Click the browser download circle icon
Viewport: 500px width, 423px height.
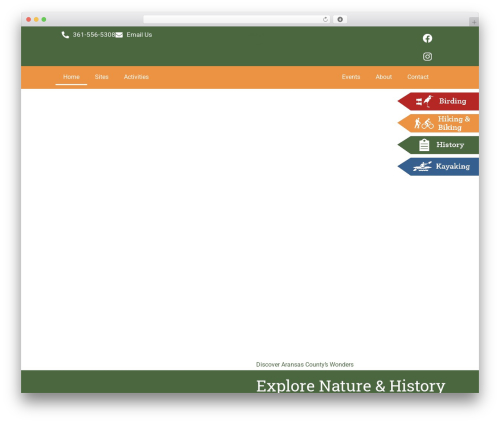340,19
